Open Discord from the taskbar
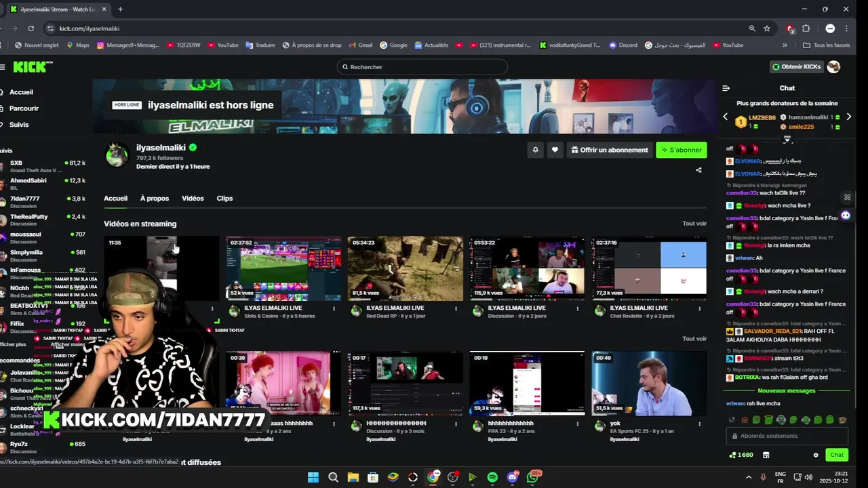868x488 pixels. pos(512,477)
